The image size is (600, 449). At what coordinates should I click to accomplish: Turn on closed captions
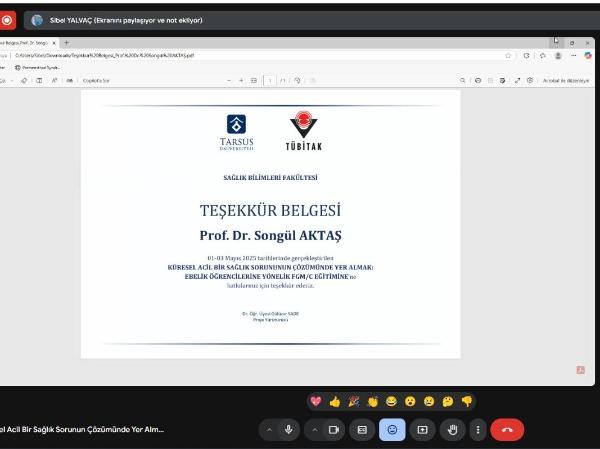tap(362, 429)
